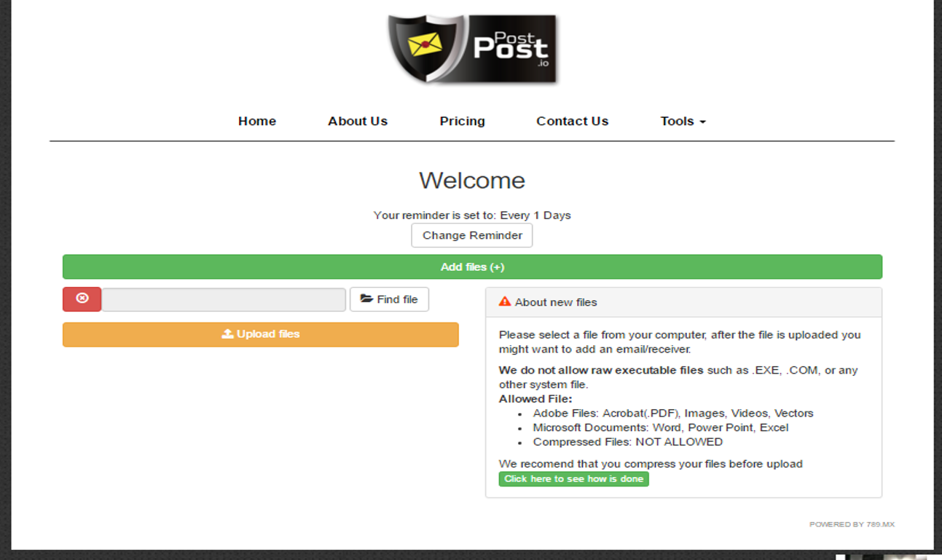Click the red warning triangle in About new files
The image size is (942, 560).
pyautogui.click(x=503, y=301)
